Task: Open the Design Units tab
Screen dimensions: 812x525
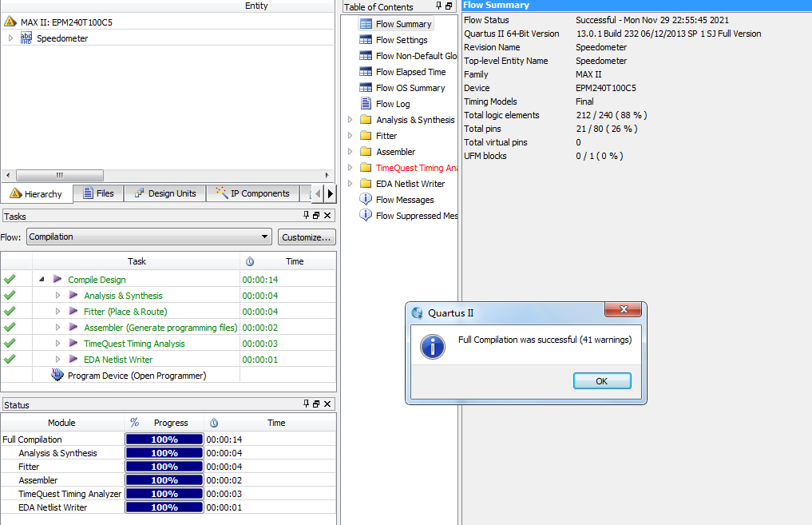Action: [x=165, y=193]
